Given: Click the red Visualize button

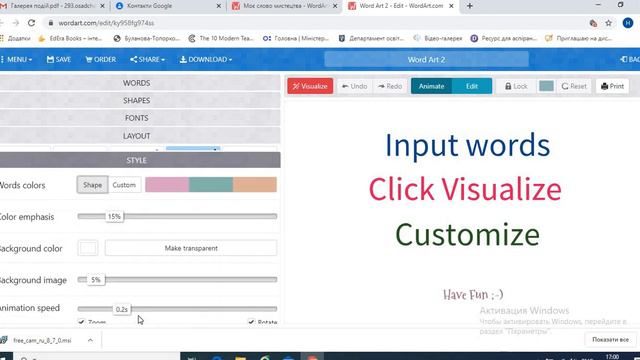Looking at the screenshot, I should tap(310, 86).
